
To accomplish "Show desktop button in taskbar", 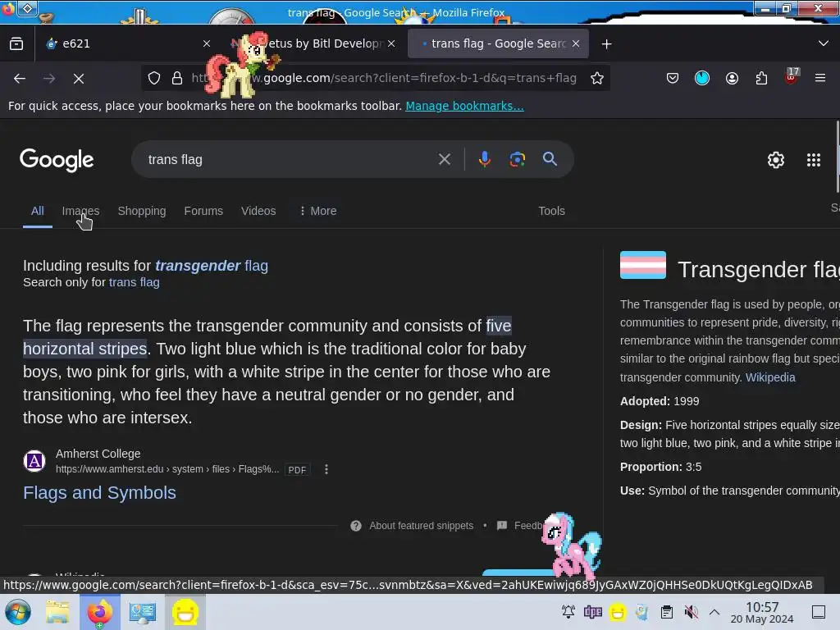I will click(819, 612).
